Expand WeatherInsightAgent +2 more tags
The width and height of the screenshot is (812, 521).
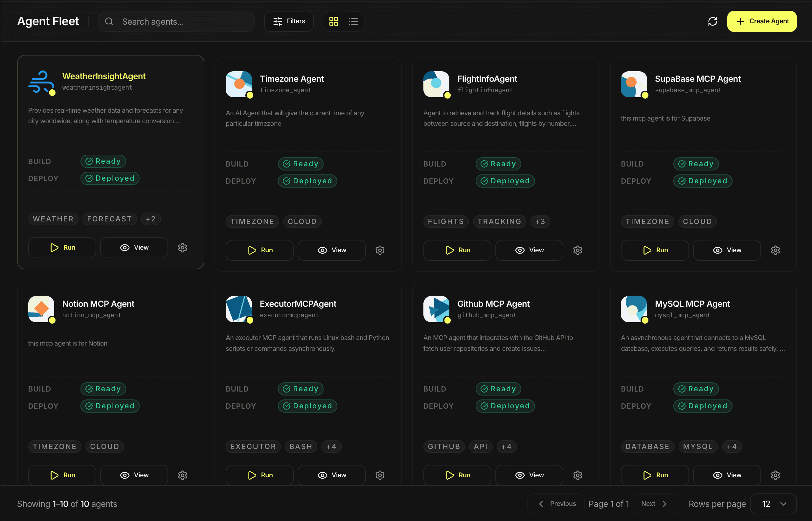tap(151, 219)
